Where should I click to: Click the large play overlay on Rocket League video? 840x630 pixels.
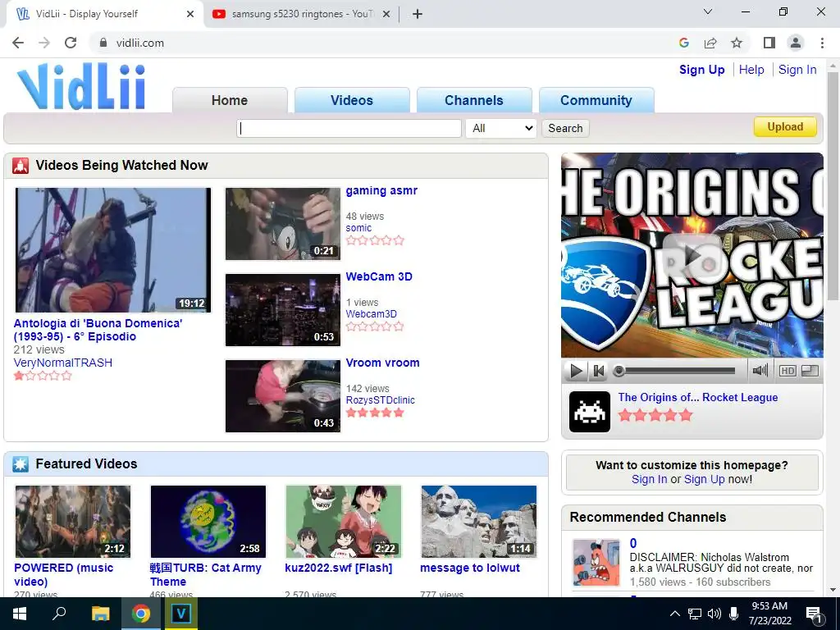[x=692, y=257]
